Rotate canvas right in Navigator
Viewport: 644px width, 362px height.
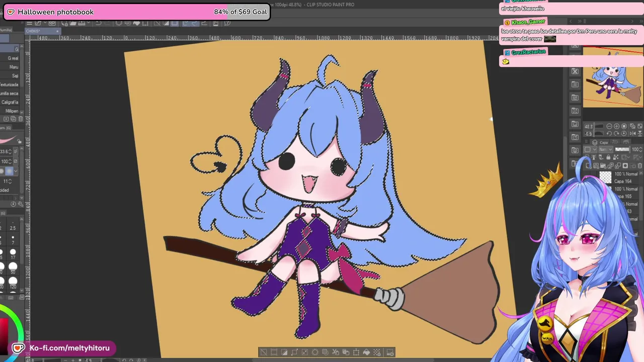pyautogui.click(x=616, y=133)
